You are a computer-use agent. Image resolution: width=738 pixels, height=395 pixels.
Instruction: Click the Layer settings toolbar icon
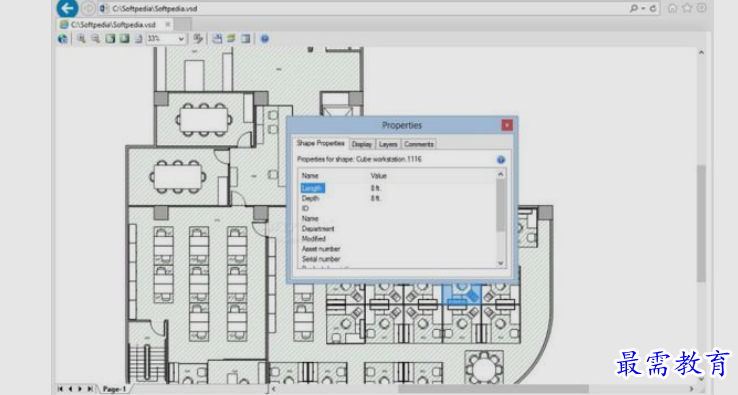[231, 39]
